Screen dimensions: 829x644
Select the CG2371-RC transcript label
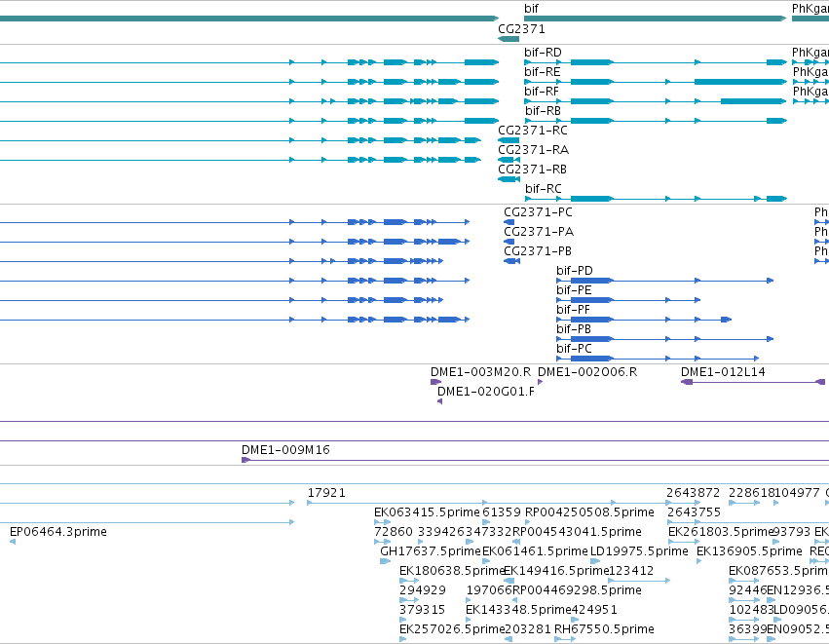pyautogui.click(x=533, y=131)
